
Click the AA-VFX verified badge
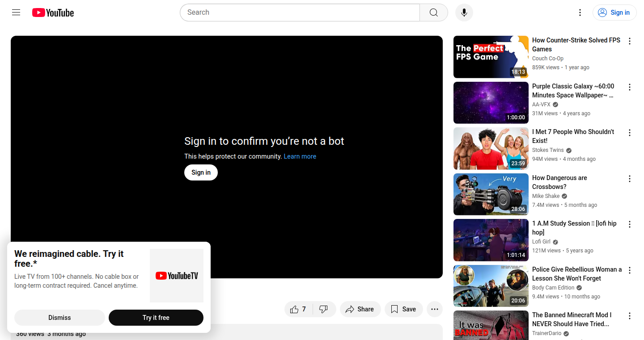click(x=555, y=105)
